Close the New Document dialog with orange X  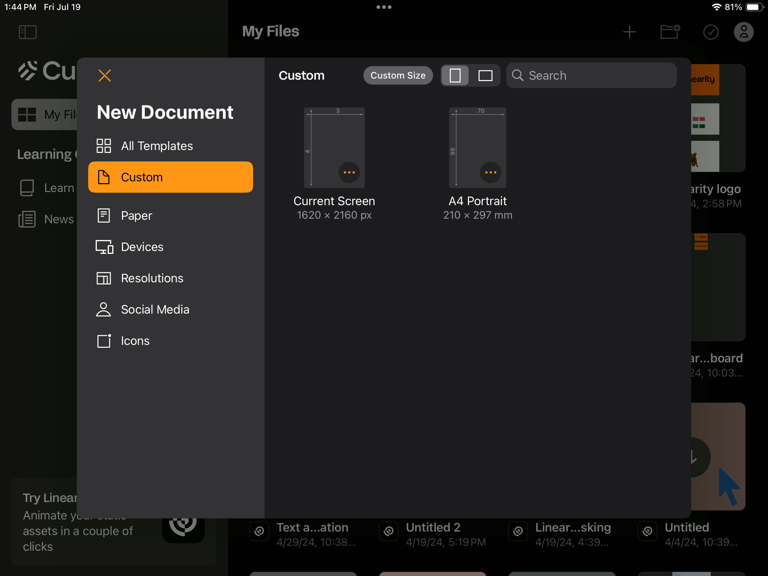coord(104,75)
